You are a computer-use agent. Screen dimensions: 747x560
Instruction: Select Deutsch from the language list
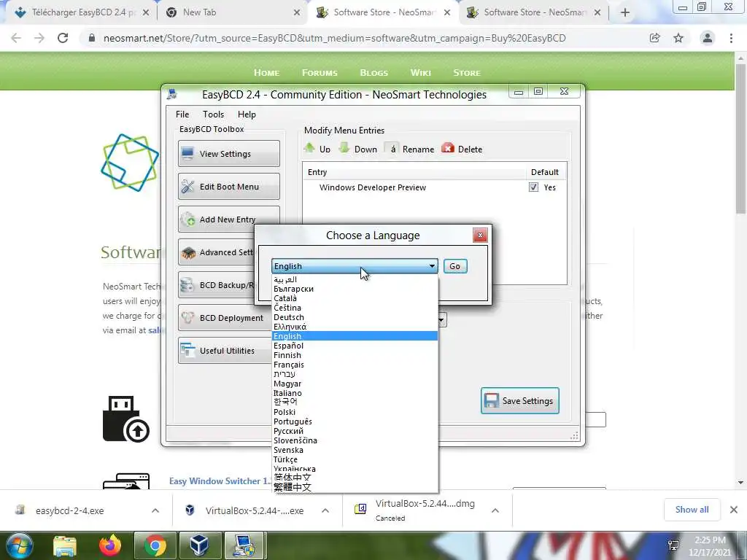tap(355, 317)
